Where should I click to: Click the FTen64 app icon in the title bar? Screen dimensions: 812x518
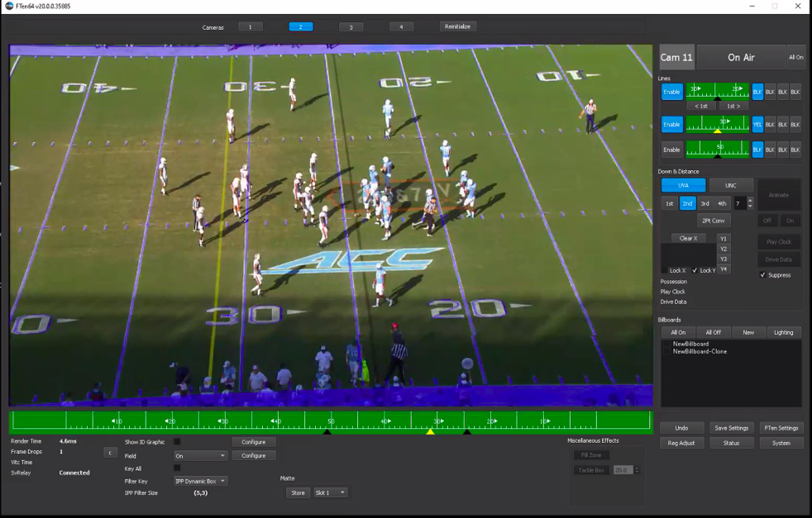(x=9, y=7)
